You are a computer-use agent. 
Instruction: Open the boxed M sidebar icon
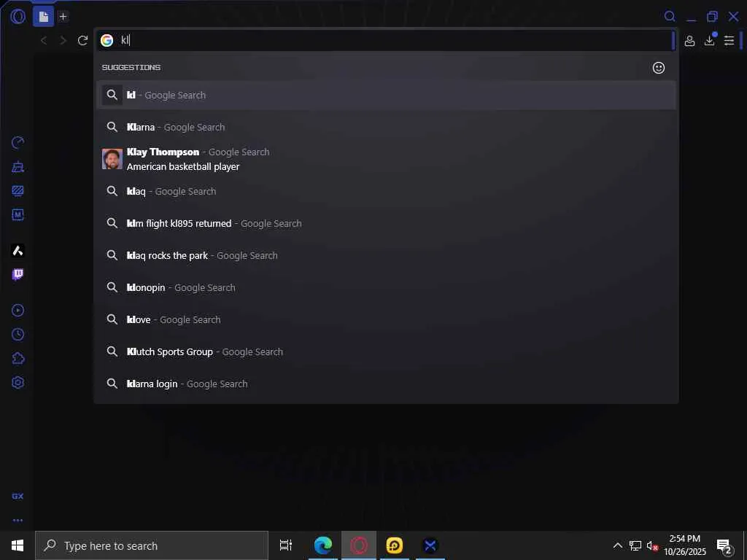coord(18,215)
